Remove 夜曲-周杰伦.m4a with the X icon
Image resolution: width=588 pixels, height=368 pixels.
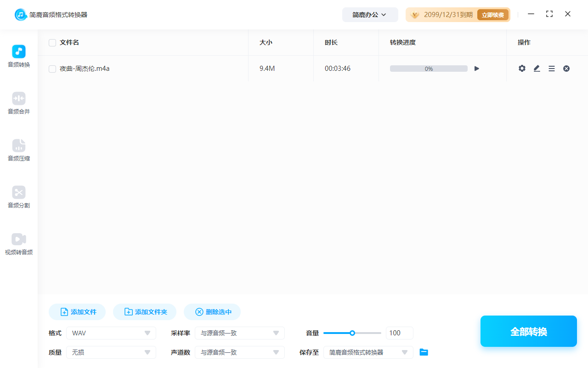[x=566, y=68]
